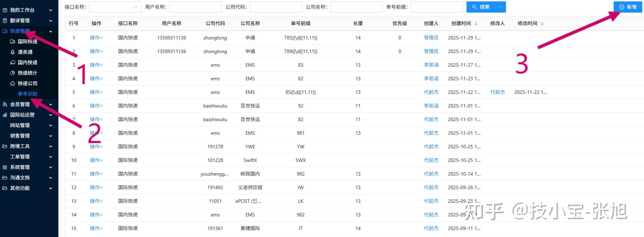Click the 快递公司 home icon
644x237 pixels.
13,83
